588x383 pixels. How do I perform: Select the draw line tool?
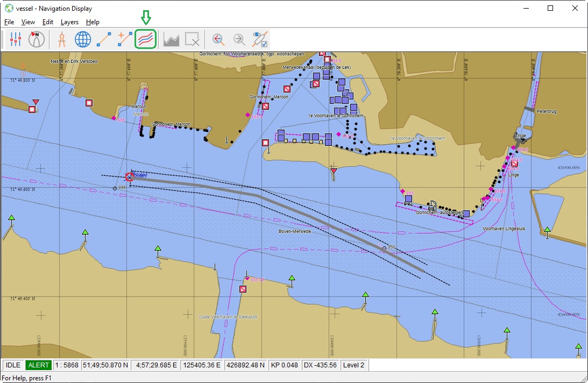click(x=104, y=39)
